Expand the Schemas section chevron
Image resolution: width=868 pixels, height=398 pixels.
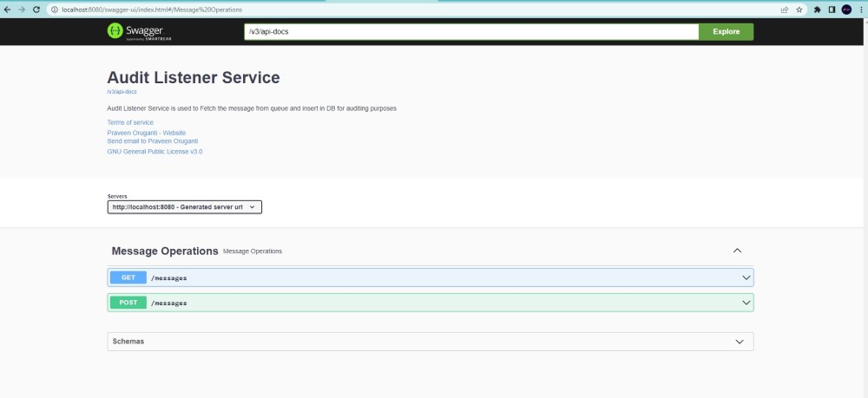(x=740, y=342)
